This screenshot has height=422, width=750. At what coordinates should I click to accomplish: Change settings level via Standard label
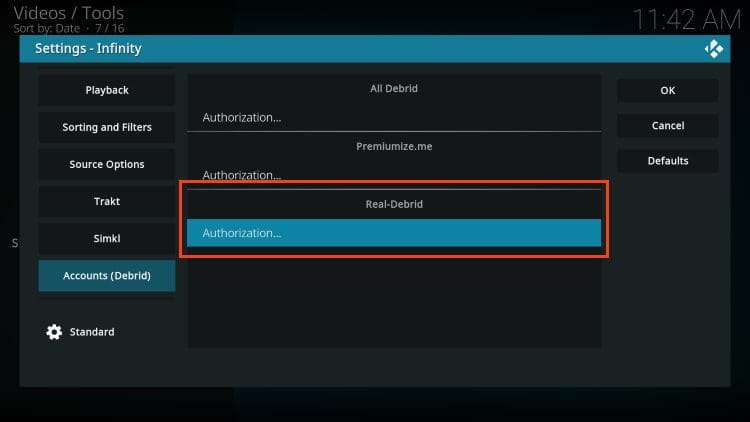(x=92, y=332)
